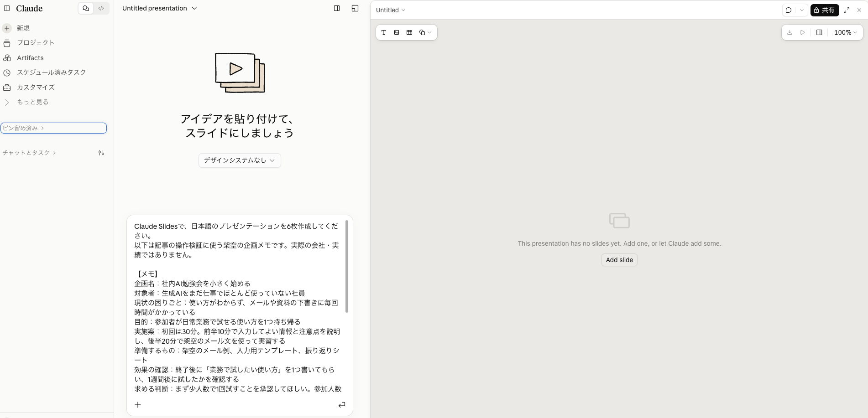Click the download export icon
The width and height of the screenshot is (868, 418).
790,32
